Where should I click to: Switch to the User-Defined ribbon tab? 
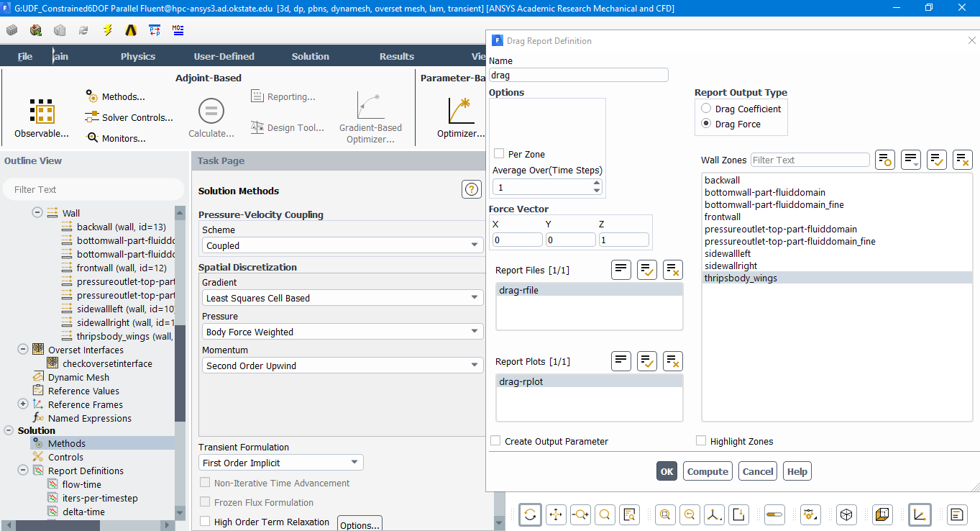224,56
